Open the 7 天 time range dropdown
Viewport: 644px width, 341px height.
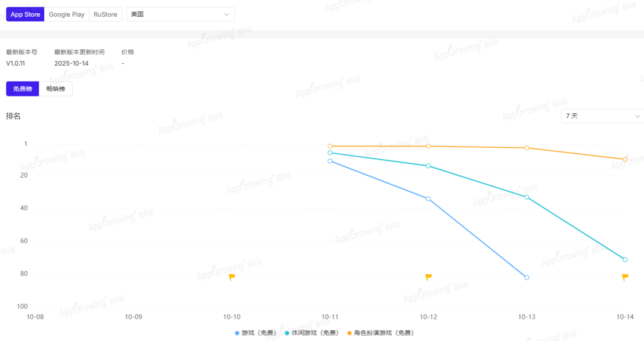(x=602, y=116)
